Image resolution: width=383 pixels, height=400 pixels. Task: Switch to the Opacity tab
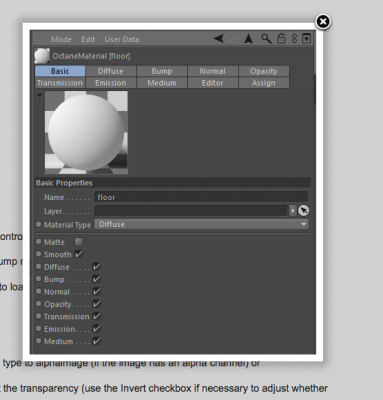pyautogui.click(x=264, y=71)
